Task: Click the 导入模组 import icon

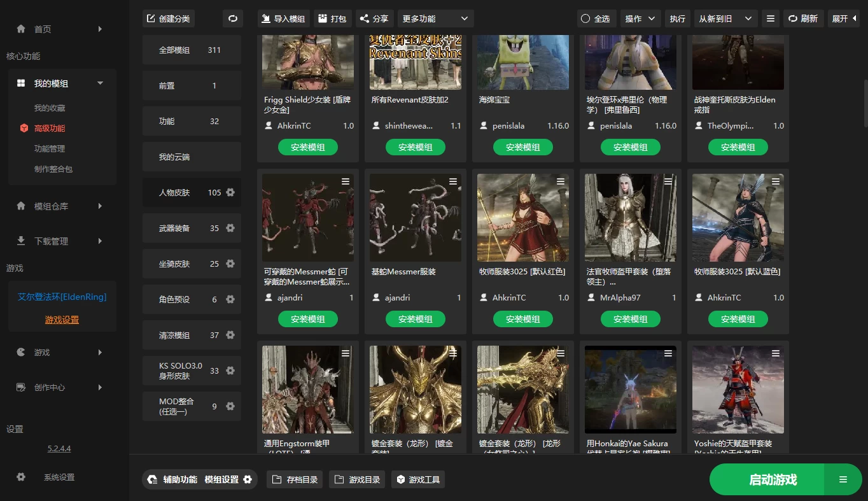Action: pyautogui.click(x=267, y=18)
